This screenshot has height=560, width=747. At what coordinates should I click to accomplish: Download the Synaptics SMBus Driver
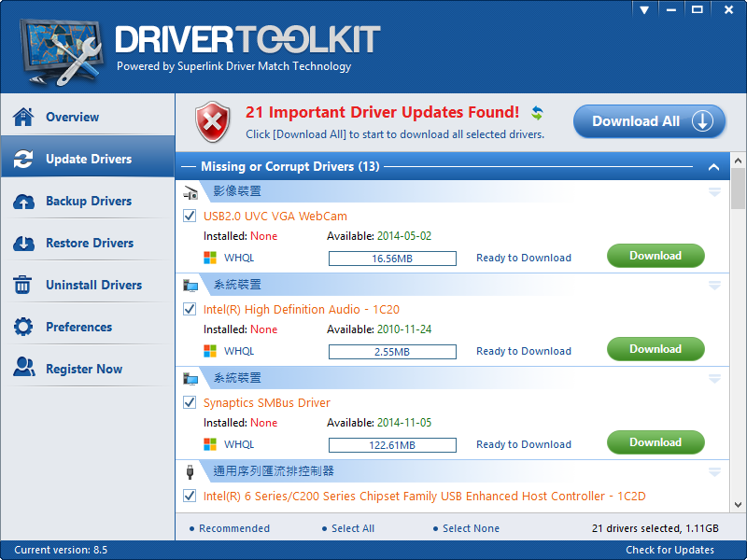pos(655,442)
